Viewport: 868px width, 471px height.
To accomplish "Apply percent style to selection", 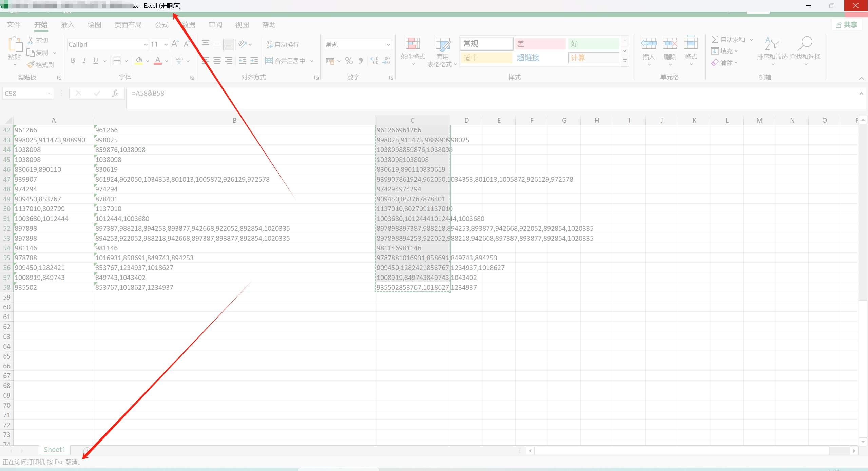I will (x=349, y=61).
